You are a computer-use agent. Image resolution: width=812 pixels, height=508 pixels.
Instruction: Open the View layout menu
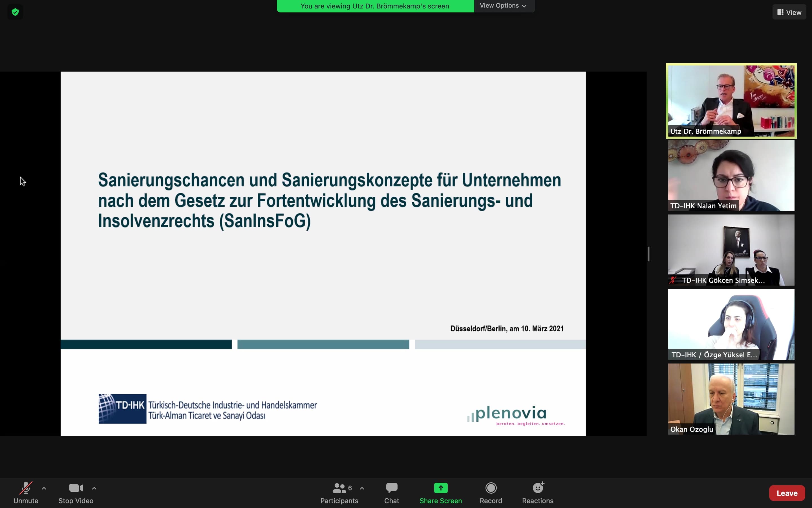pos(789,12)
